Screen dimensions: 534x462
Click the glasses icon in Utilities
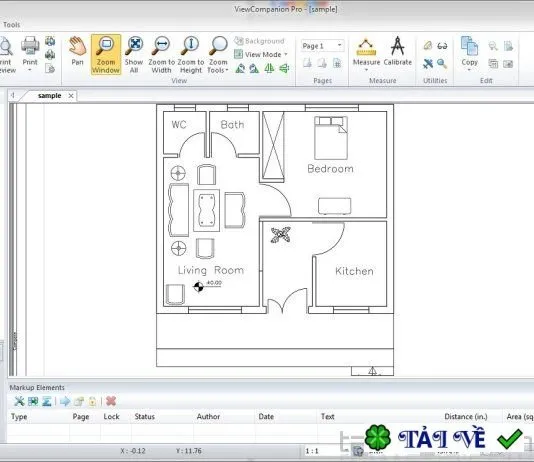442,46
